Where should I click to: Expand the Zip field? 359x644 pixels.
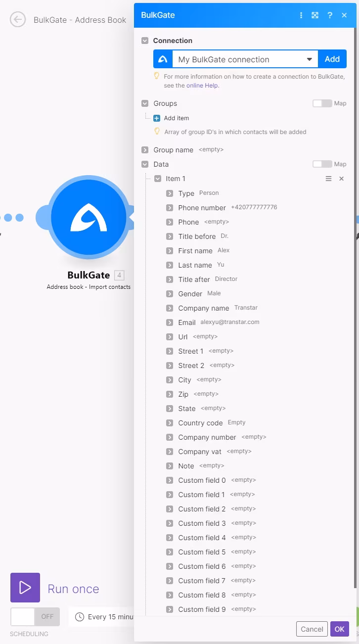tap(170, 394)
